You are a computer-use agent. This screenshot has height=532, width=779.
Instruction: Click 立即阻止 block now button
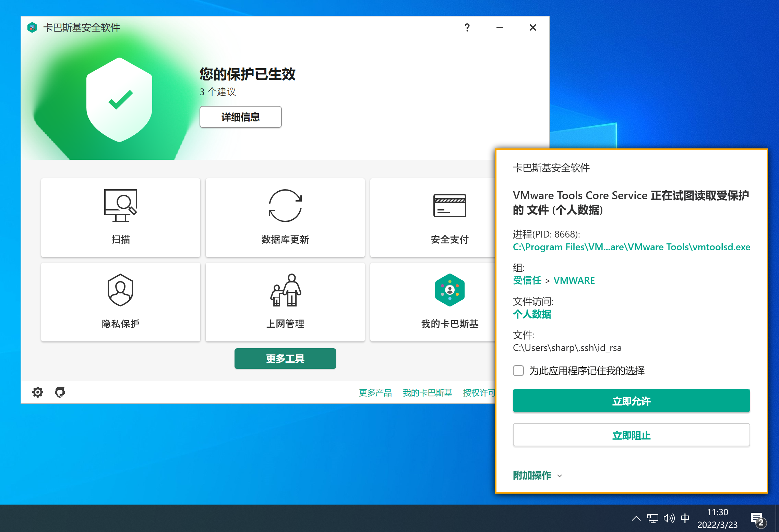631,435
